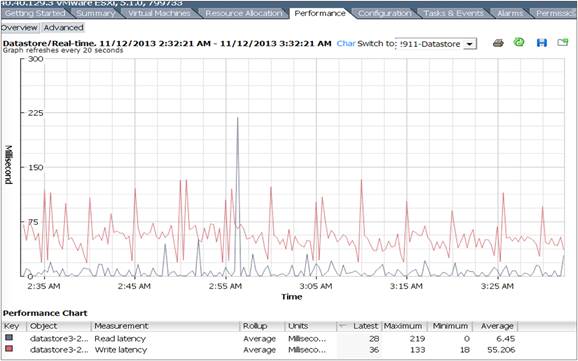Screen dimensions: 578x361
Task: Refresh the performance chart
Action: click(x=519, y=42)
